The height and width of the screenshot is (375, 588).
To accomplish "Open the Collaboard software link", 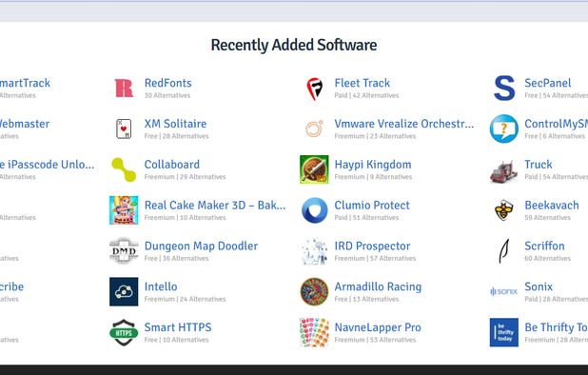I will [x=172, y=165].
